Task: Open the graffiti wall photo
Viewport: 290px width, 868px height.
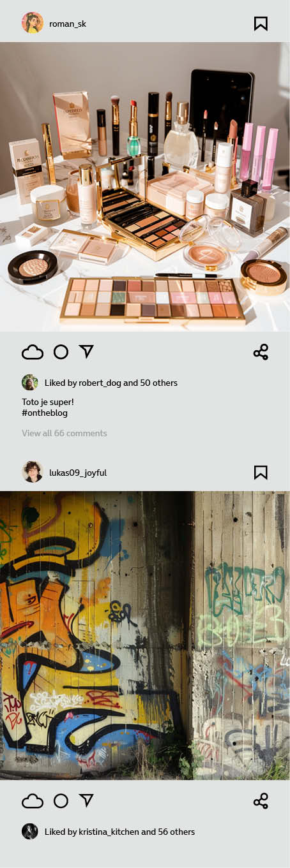Action: click(145, 635)
